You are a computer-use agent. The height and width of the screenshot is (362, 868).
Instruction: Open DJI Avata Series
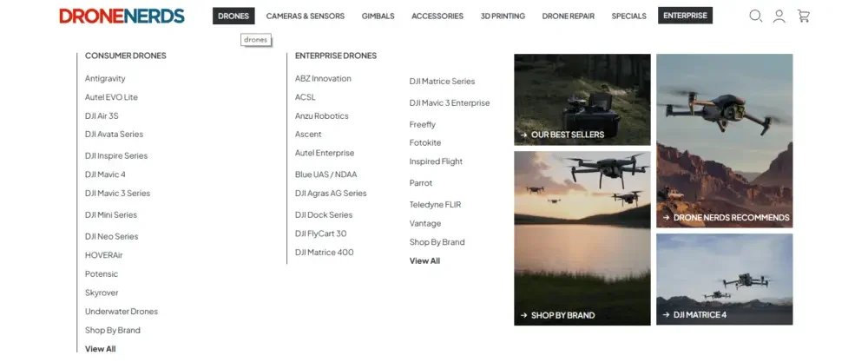click(x=114, y=135)
